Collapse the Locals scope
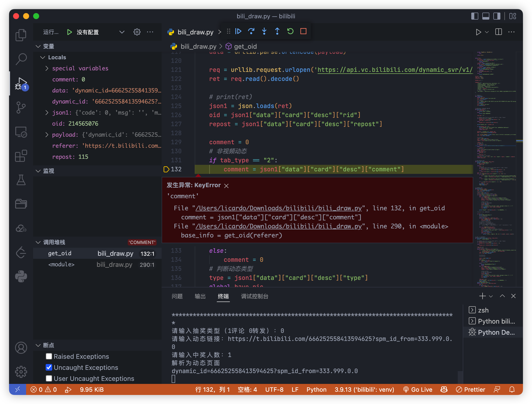Viewport: 532px width, 404px height. pyautogui.click(x=43, y=57)
